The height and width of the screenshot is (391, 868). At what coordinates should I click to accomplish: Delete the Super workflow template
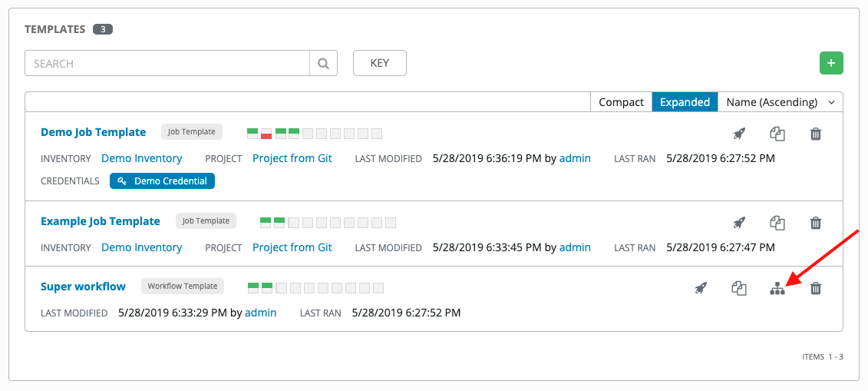tap(816, 289)
